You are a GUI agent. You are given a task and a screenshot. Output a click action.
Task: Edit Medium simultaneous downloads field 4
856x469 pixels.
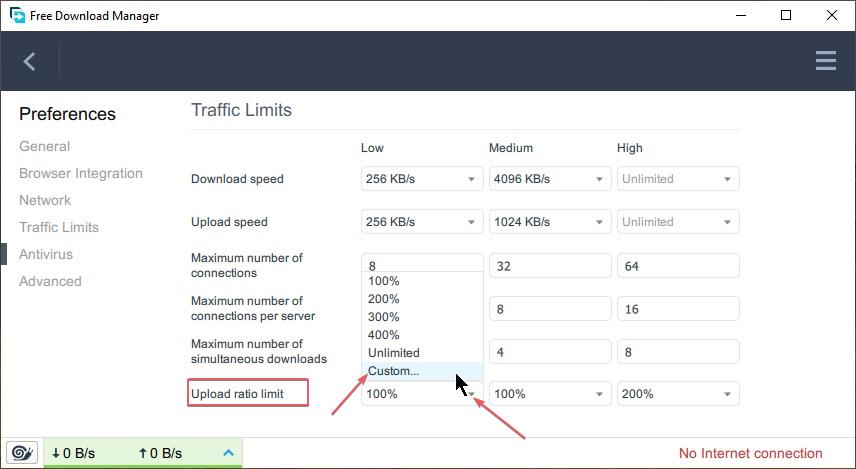(550, 352)
